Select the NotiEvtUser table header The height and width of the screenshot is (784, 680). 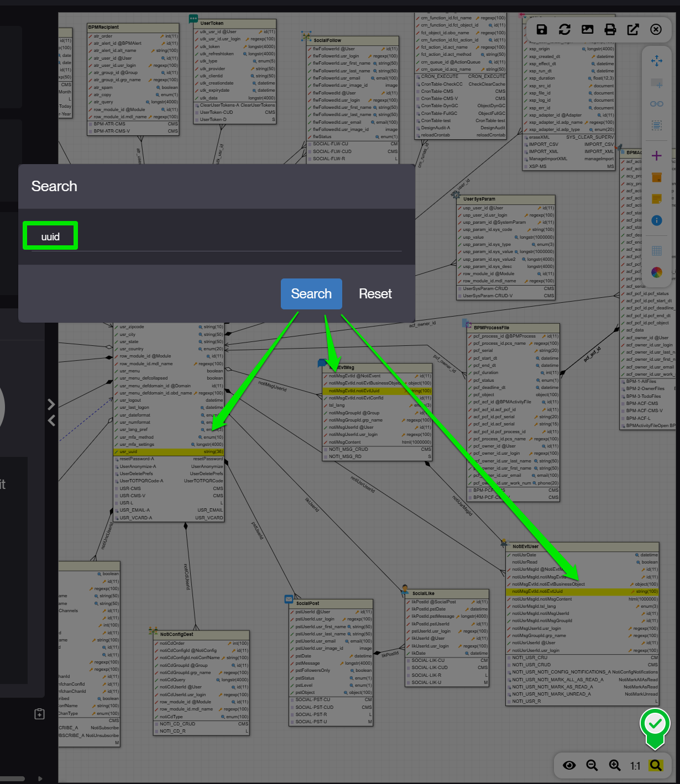583,546
